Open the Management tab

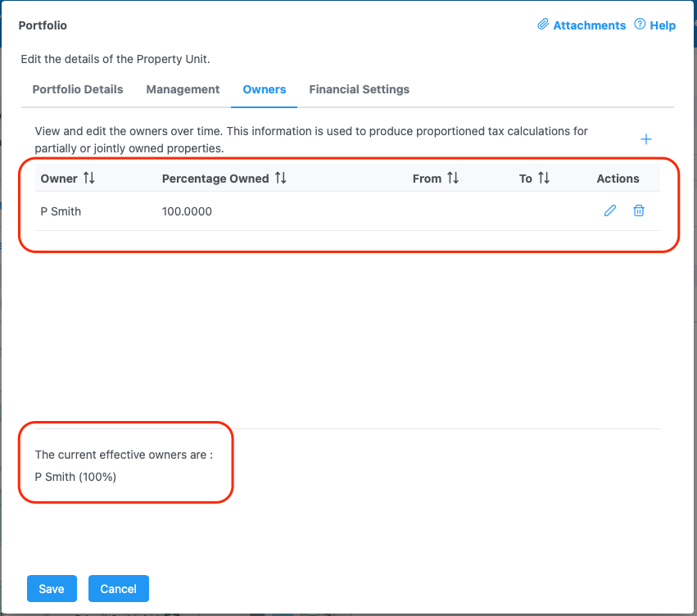point(183,89)
